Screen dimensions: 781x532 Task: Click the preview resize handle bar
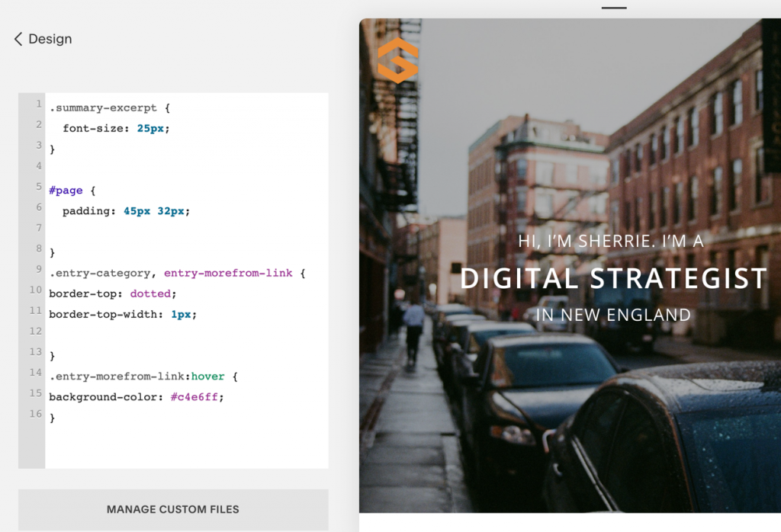[613, 8]
